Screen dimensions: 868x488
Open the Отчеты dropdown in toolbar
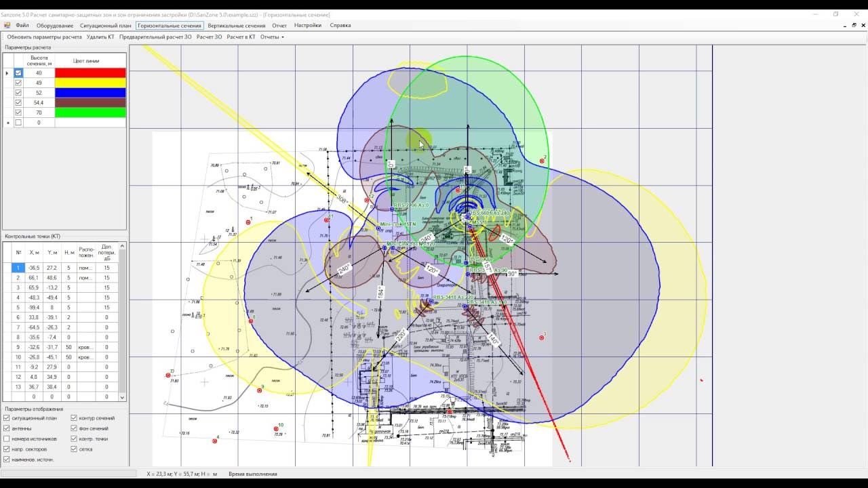click(272, 37)
